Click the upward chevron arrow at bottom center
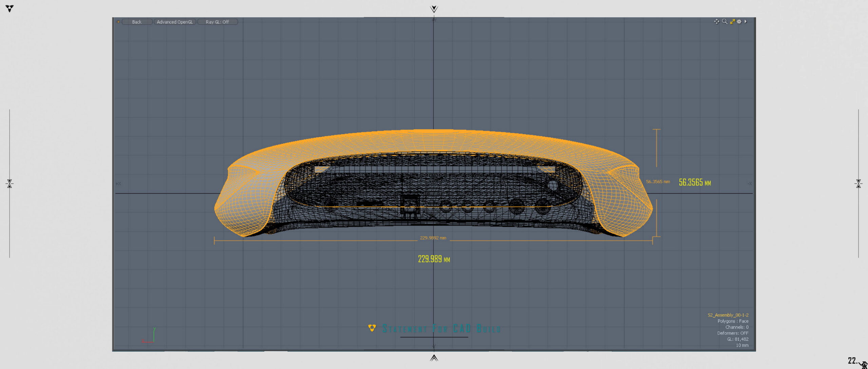The width and height of the screenshot is (868, 369). [434, 358]
